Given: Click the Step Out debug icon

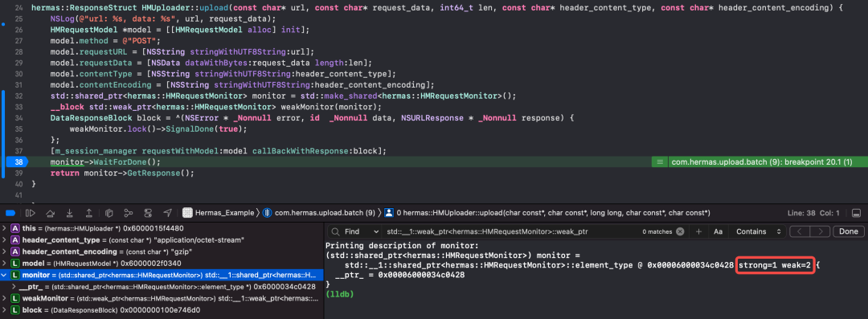Looking at the screenshot, I should coord(89,213).
